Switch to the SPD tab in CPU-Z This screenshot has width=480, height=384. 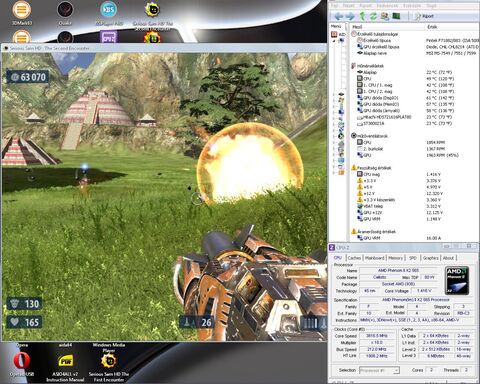(x=413, y=258)
